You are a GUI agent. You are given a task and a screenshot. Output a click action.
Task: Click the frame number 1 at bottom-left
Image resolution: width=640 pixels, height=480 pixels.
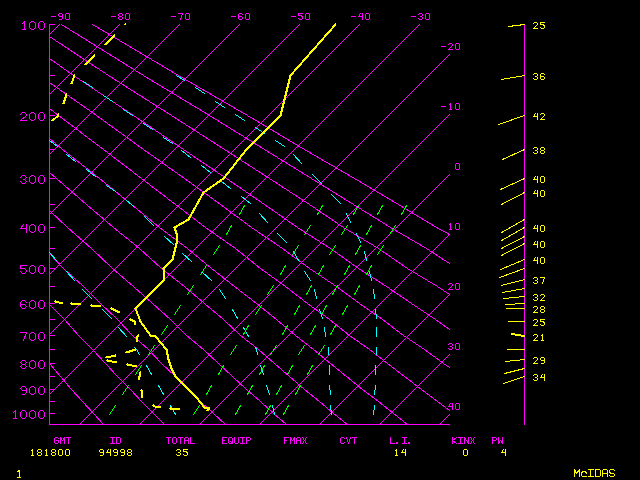coord(19,472)
